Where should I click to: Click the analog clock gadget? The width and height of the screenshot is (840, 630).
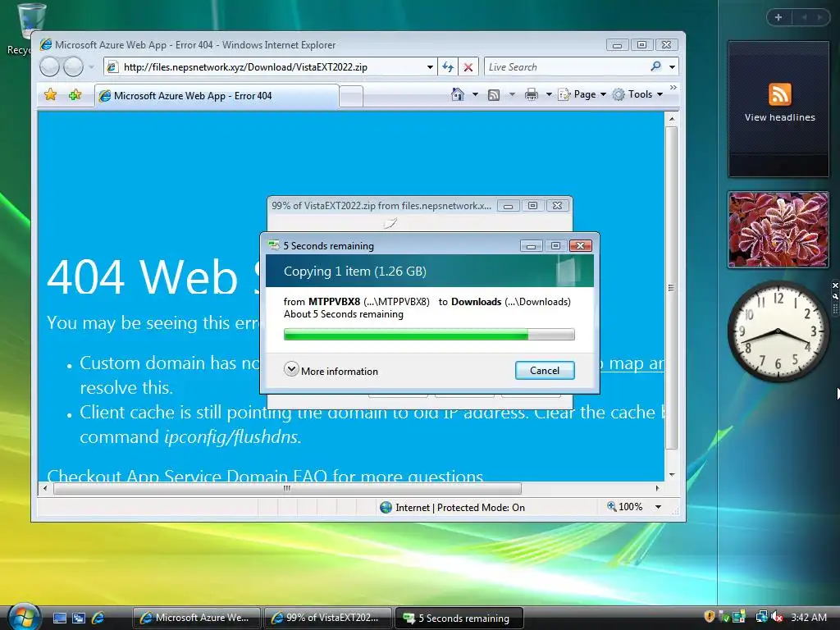click(x=778, y=331)
